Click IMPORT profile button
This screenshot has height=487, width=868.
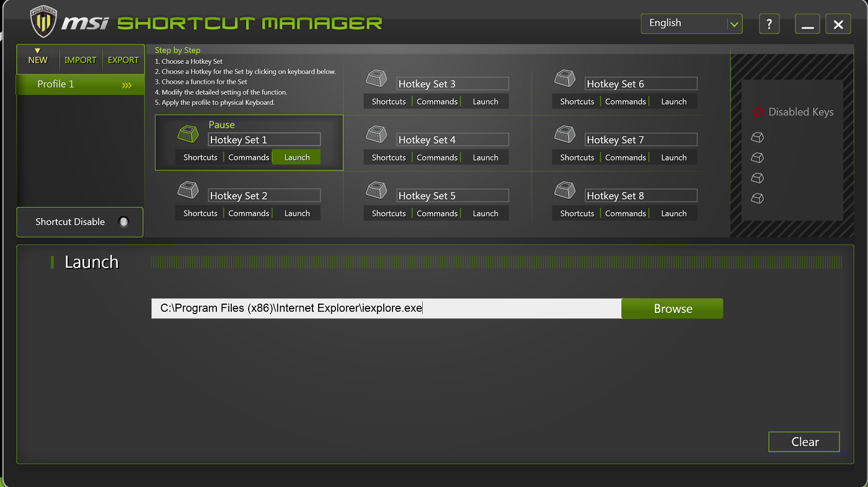coord(81,60)
